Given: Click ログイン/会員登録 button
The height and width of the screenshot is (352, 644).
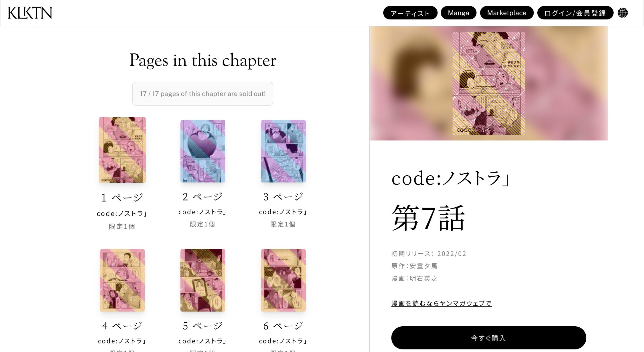Looking at the screenshot, I should [575, 13].
